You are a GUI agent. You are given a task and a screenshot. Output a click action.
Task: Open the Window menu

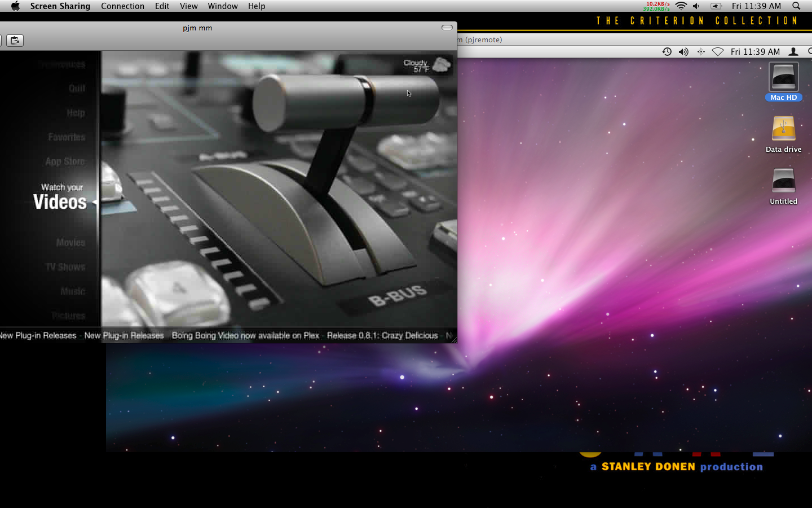pos(223,6)
